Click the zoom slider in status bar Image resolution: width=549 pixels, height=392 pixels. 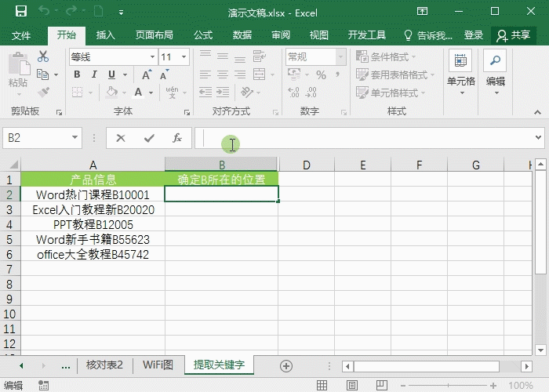448,386
